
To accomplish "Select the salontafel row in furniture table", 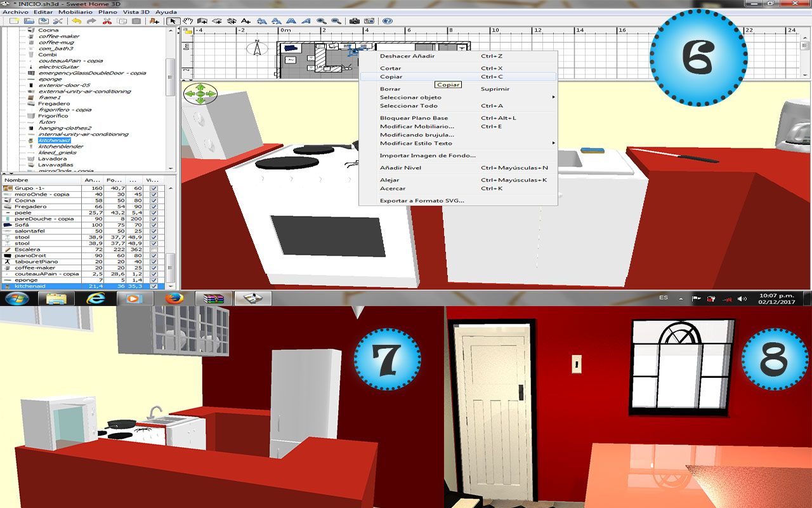I will click(83, 231).
